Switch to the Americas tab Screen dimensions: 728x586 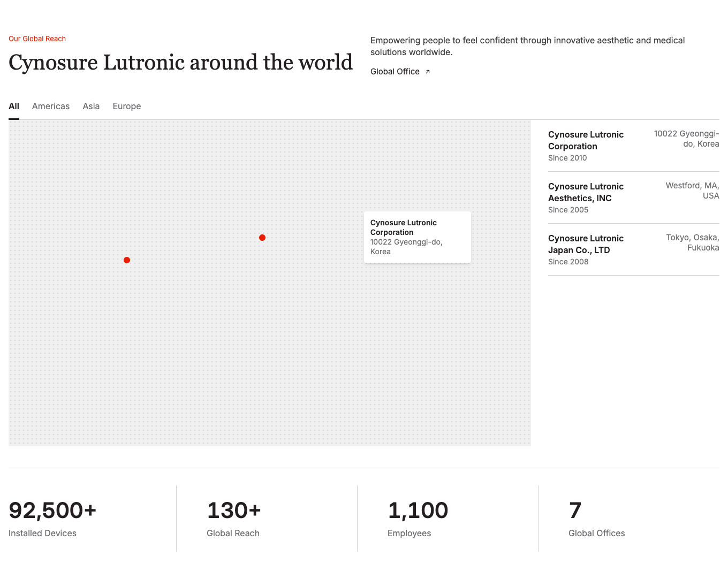(x=51, y=106)
